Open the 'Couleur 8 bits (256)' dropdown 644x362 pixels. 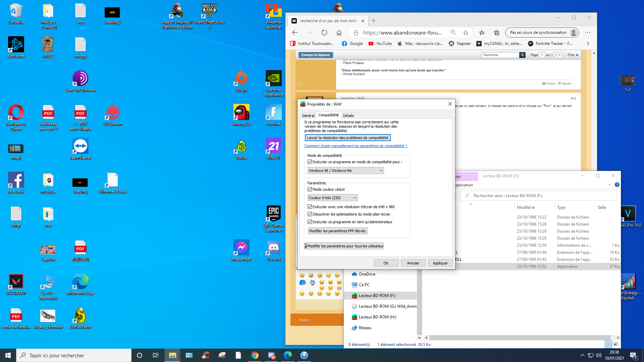[x=332, y=198]
